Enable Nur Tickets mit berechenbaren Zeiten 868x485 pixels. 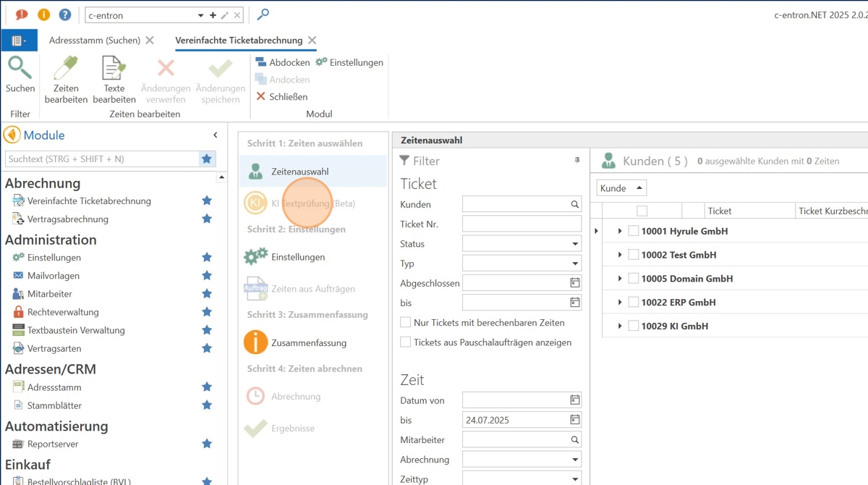pos(406,322)
